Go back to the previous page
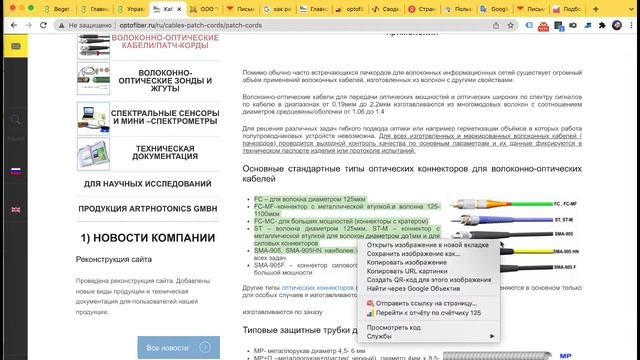 (14, 25)
